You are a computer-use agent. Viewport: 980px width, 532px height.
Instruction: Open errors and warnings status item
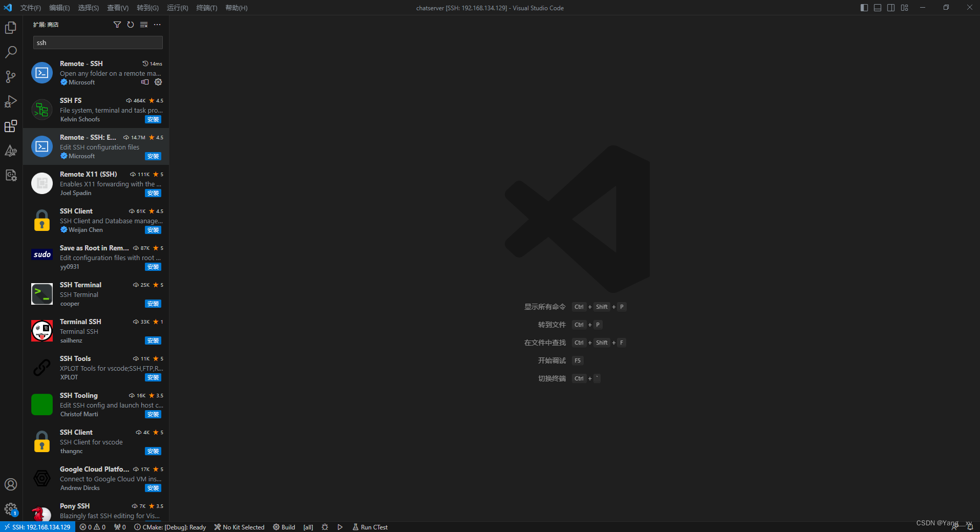pos(93,527)
